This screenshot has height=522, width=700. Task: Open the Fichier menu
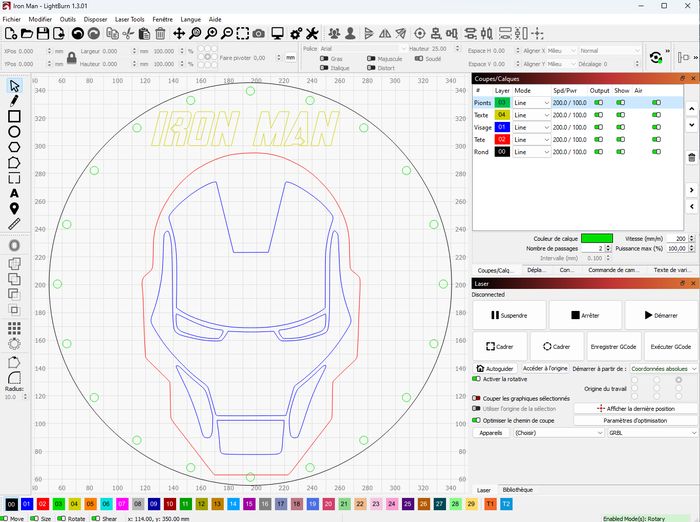click(12, 19)
